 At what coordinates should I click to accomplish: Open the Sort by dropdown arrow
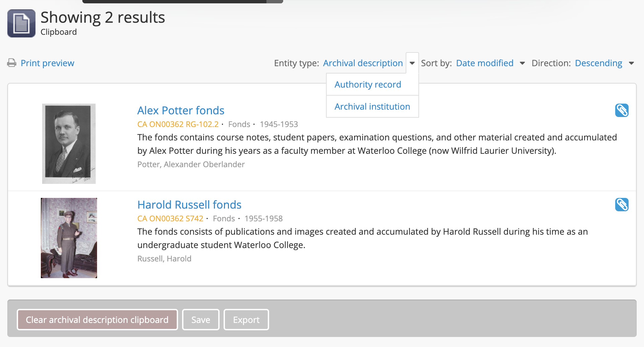coord(522,63)
